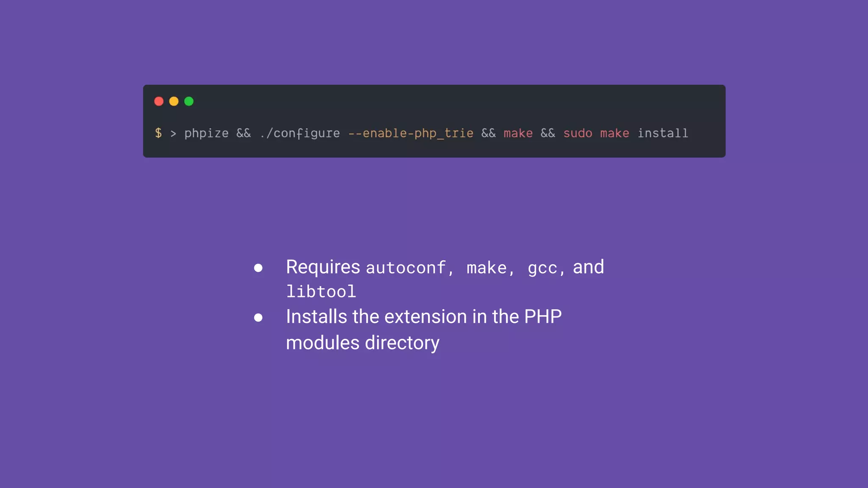Click the > symbol after the dollar sign
The height and width of the screenshot is (488, 868).
click(173, 133)
